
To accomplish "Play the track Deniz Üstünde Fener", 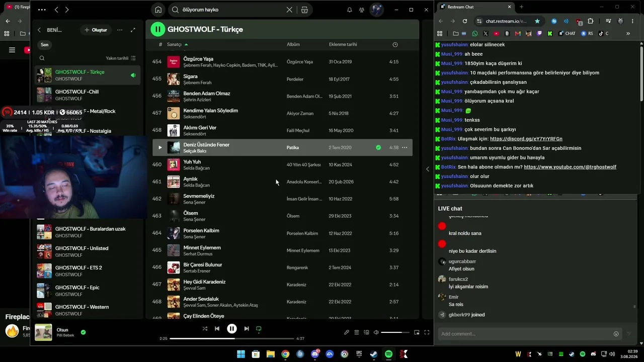I will coord(160,147).
